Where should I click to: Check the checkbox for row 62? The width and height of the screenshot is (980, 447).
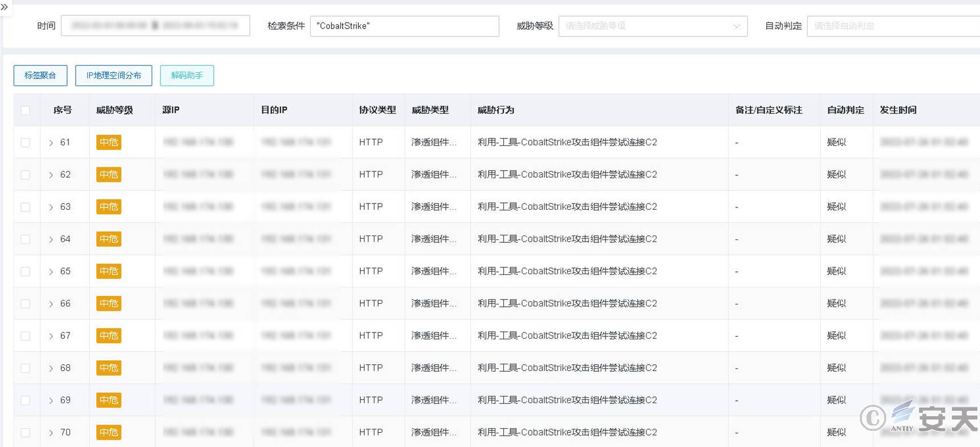pyautogui.click(x=26, y=174)
